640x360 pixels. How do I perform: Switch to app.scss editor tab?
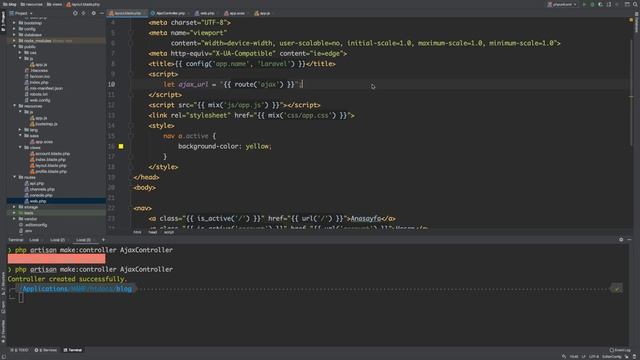point(236,13)
